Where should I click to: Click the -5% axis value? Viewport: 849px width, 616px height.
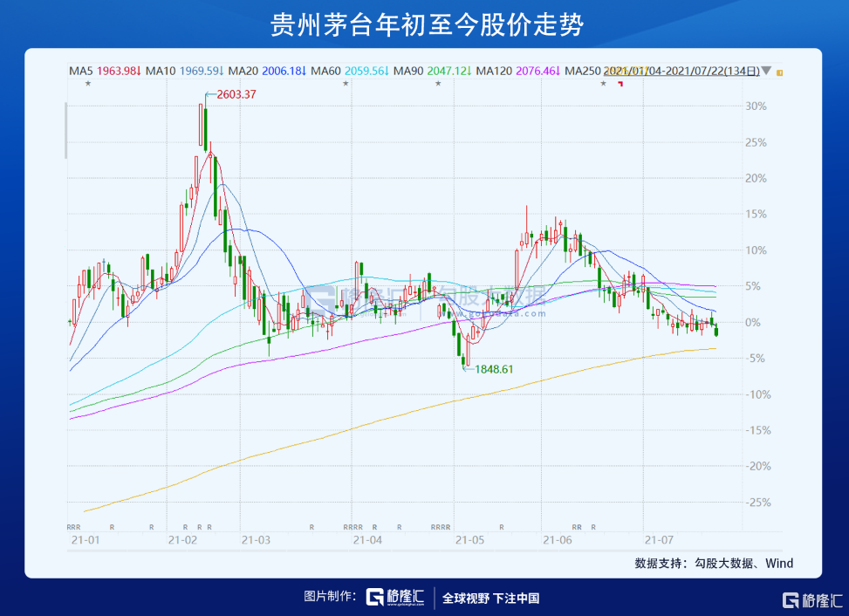(756, 359)
